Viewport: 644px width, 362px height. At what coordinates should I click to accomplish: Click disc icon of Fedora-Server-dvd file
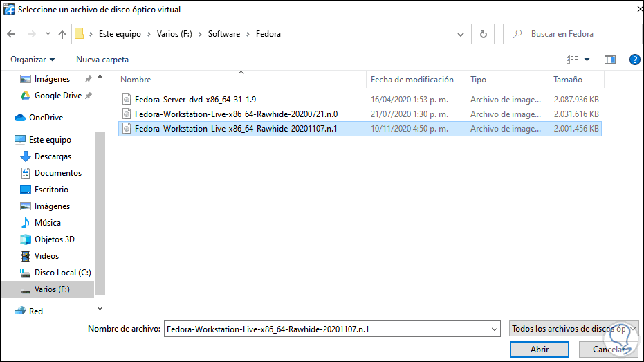pos(127,100)
